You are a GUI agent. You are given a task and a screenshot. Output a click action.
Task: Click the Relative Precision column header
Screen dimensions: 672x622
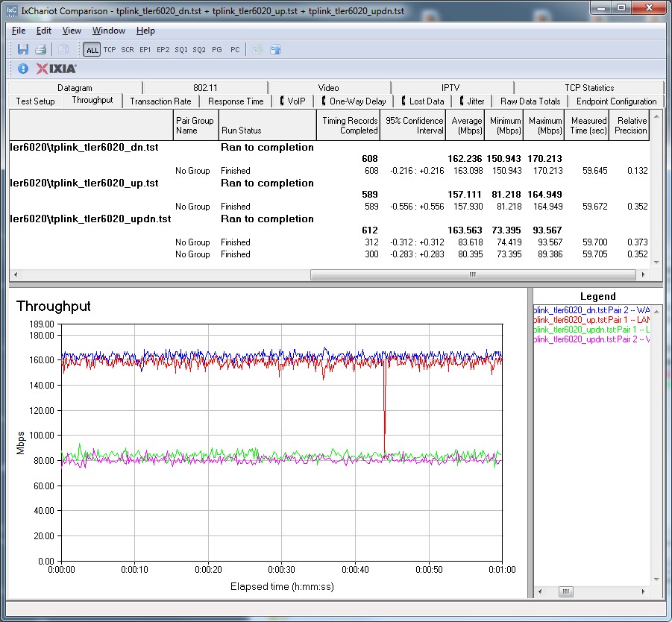pyautogui.click(x=629, y=125)
